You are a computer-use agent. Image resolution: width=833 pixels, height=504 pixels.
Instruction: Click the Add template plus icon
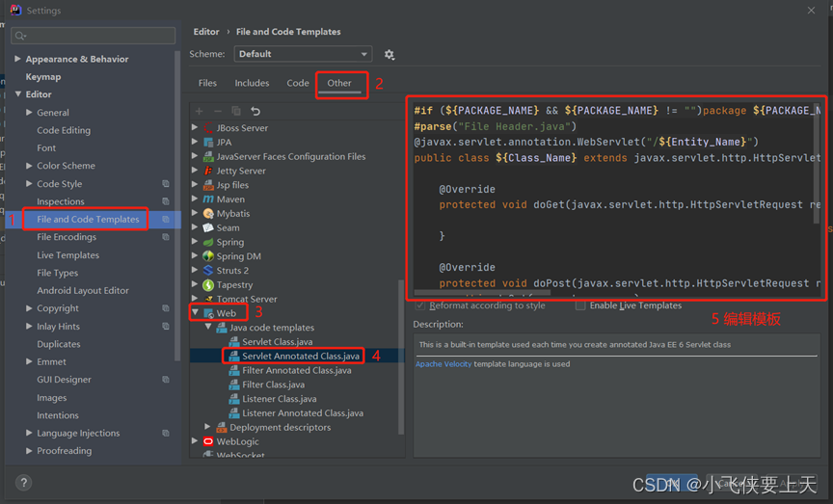(200, 111)
